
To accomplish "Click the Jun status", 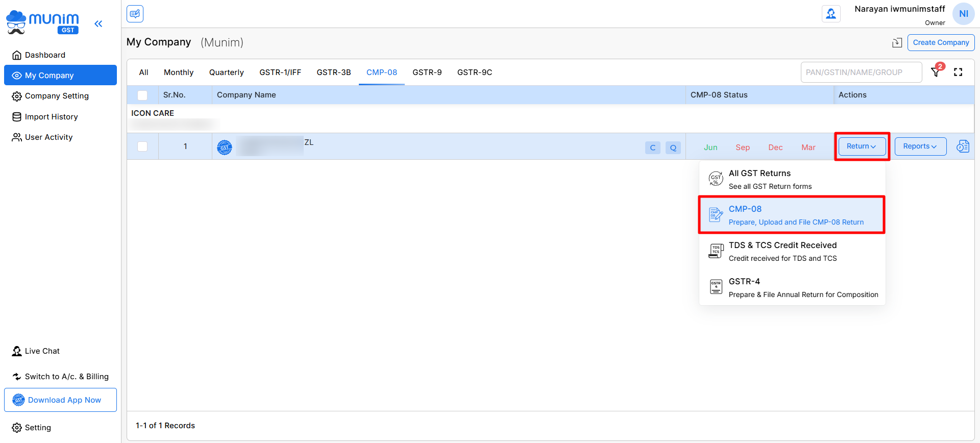I will pyautogui.click(x=710, y=147).
